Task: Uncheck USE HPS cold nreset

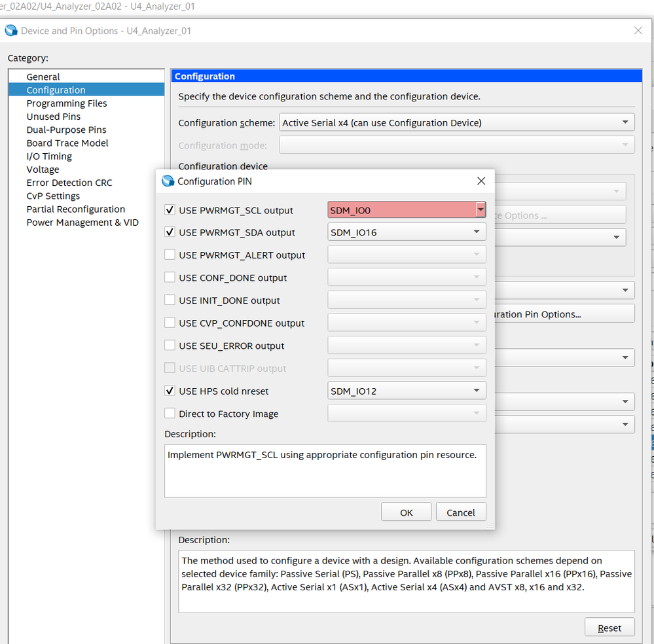Action: (x=170, y=391)
